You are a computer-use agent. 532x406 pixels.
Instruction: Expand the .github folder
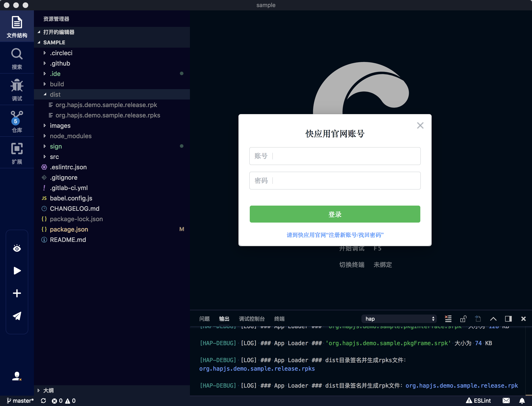coord(112,63)
